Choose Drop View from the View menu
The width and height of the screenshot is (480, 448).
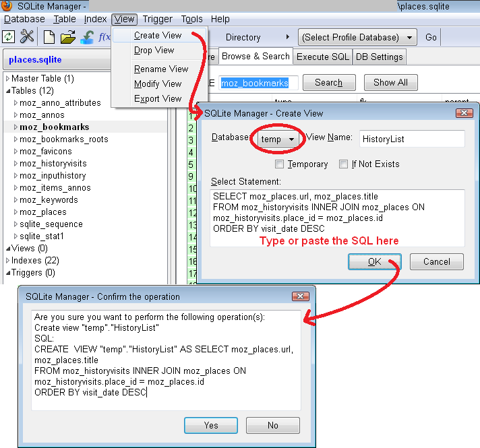point(159,50)
